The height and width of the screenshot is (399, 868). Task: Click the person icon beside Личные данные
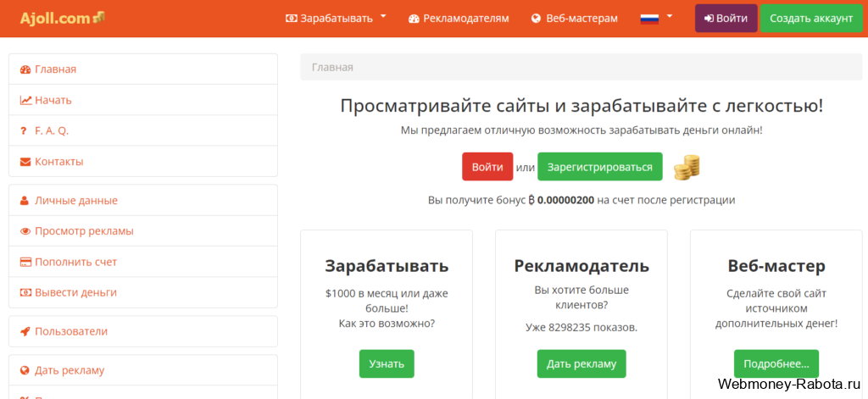tap(25, 200)
